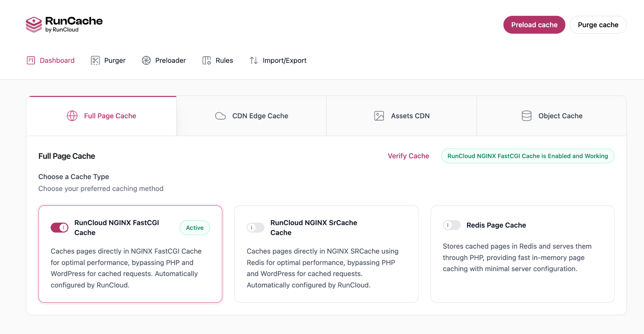
Task: Click the Verify Cache link
Action: (x=408, y=156)
